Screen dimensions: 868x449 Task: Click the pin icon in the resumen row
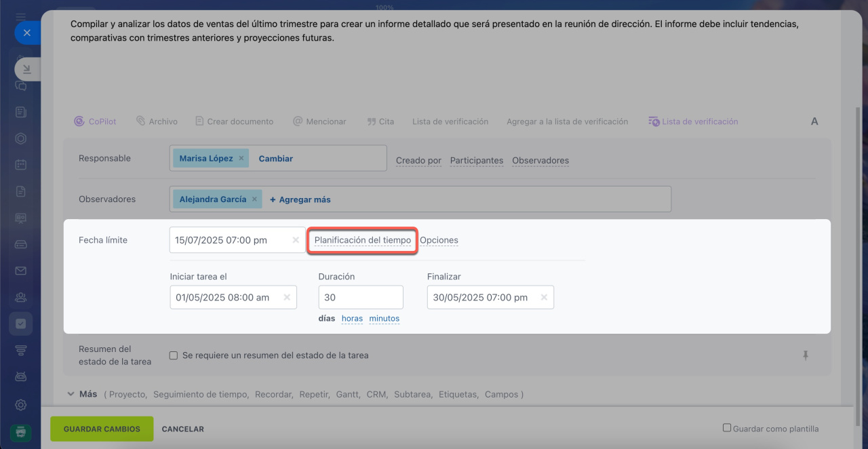(x=806, y=355)
